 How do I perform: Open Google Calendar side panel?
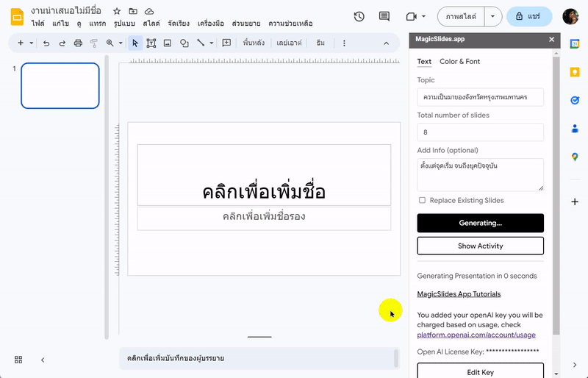point(575,44)
